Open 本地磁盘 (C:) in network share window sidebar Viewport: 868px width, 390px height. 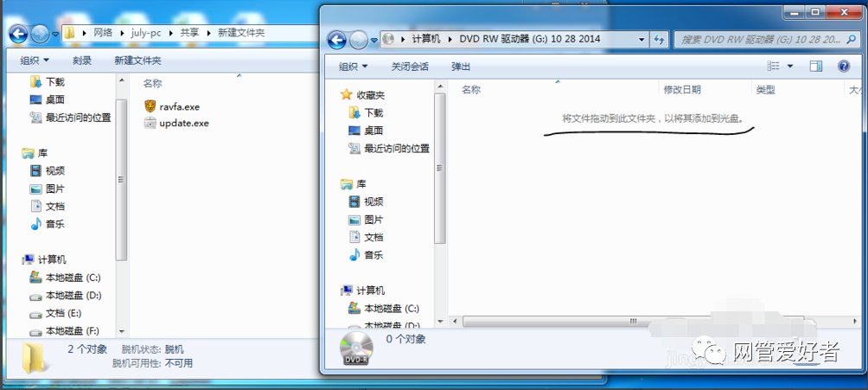(x=65, y=278)
